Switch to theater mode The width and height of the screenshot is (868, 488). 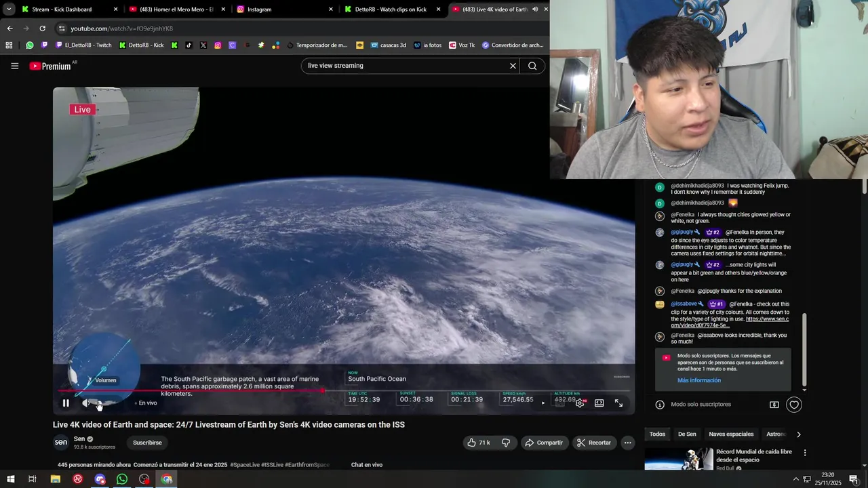click(x=599, y=403)
